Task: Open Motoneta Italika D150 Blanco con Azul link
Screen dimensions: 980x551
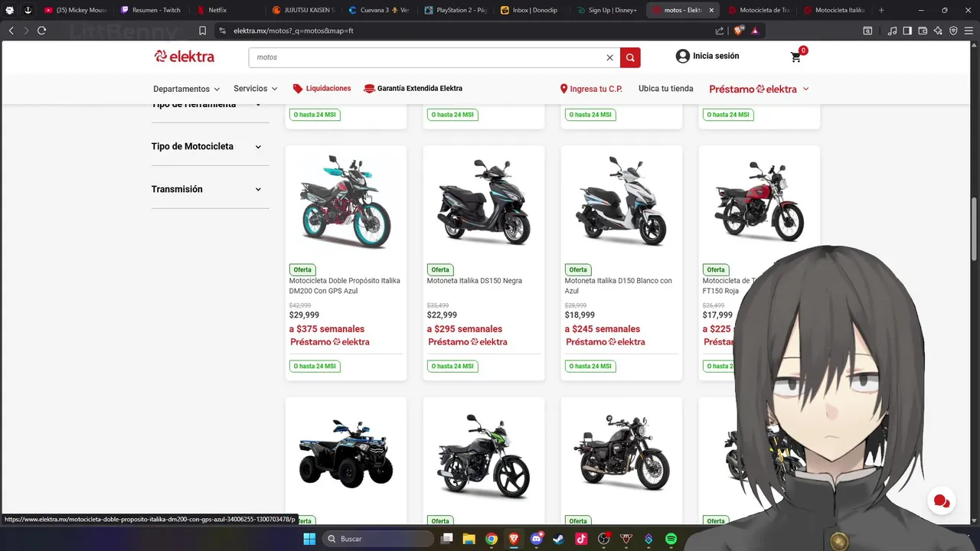Action: pos(619,285)
